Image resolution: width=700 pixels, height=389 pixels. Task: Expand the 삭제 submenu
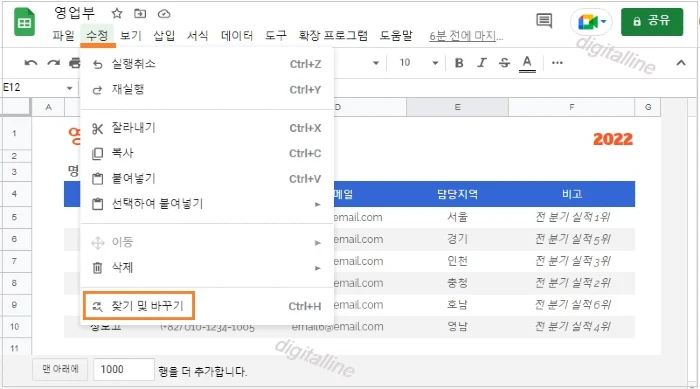click(x=207, y=268)
